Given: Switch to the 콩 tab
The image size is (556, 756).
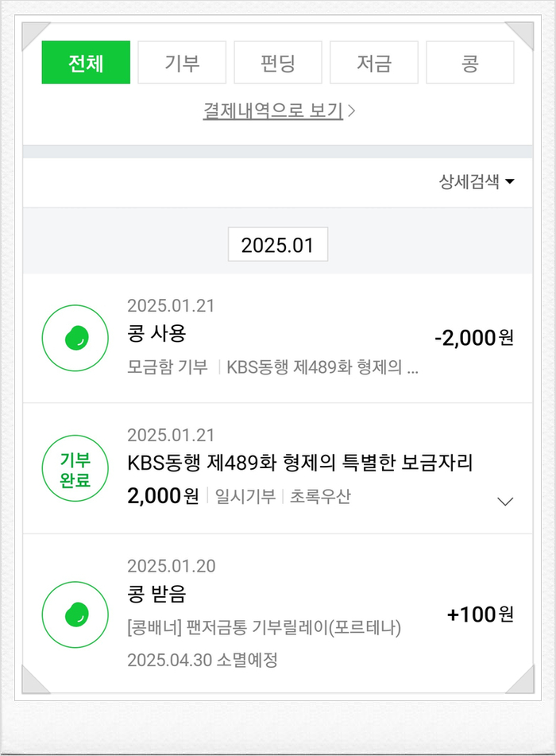Looking at the screenshot, I should 469,63.
